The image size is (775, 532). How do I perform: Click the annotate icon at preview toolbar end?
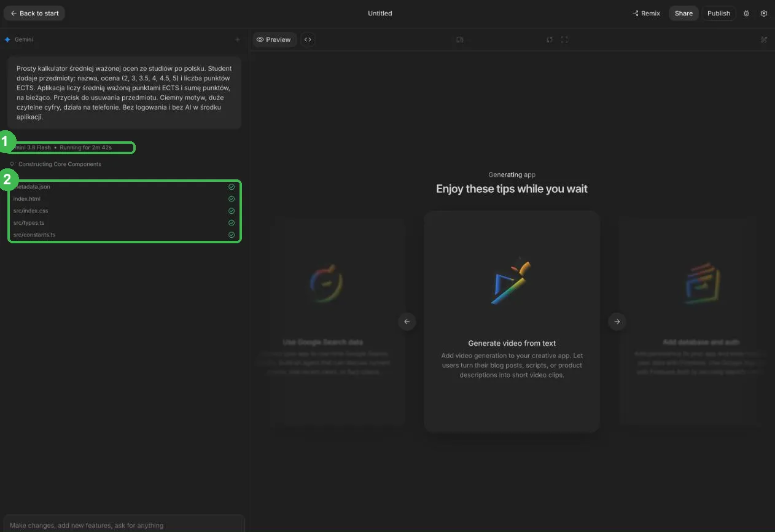coord(764,39)
